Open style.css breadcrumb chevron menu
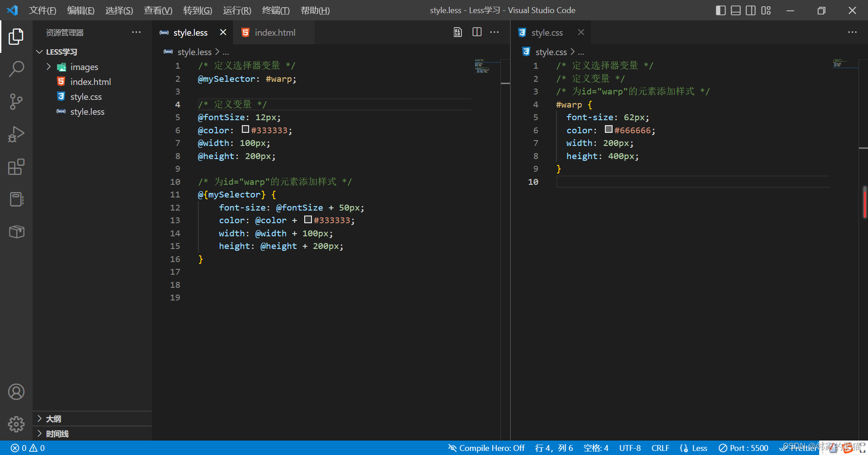Screen dimensions: 868x455 (573, 52)
